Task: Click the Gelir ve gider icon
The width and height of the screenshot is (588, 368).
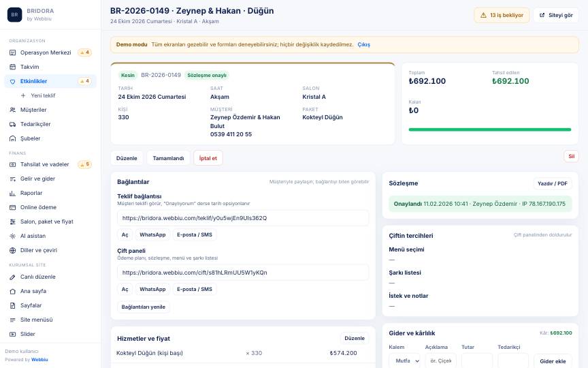Action: tap(12, 179)
